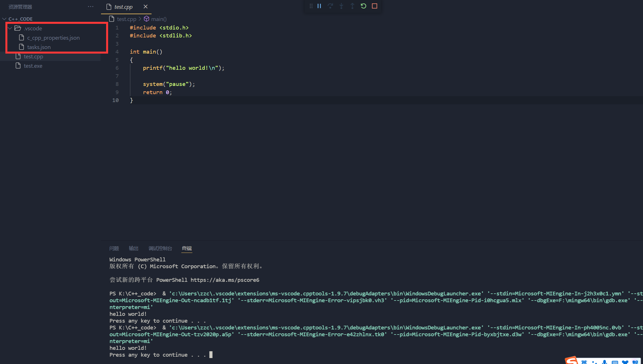Pause the debugger
This screenshot has width=643, height=364.
319,6
